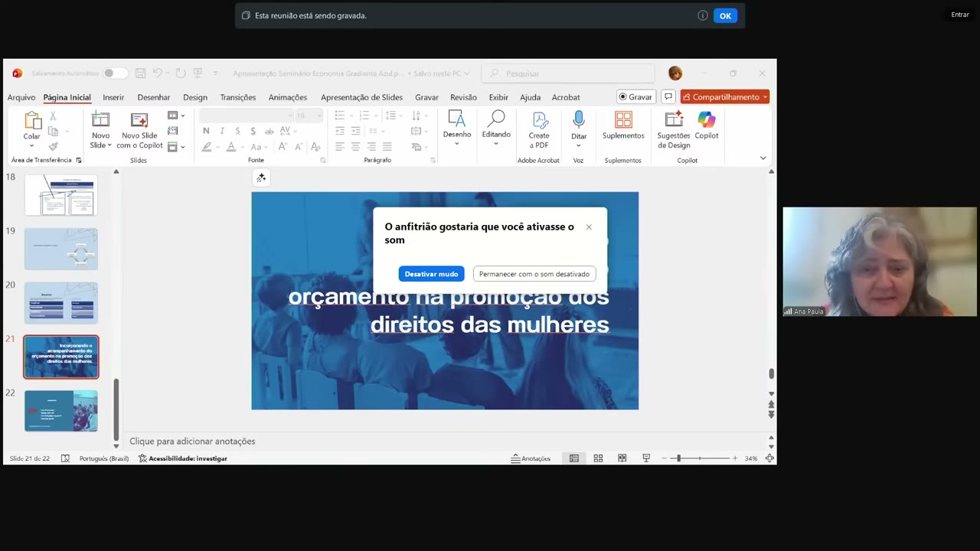Open the Apresentação de Slides tab
This screenshot has width=980, height=551.
click(x=361, y=97)
